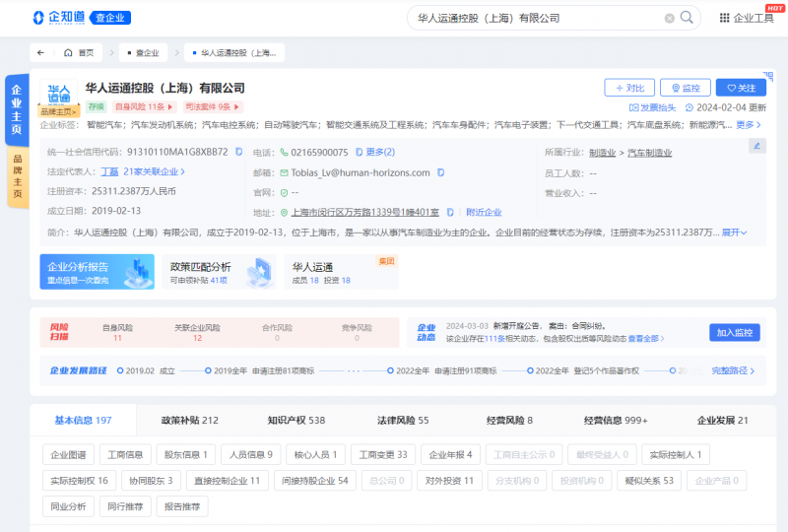Switch to 政策补贴 212 tab
Viewport: 788px width, 532px height.
tap(190, 421)
